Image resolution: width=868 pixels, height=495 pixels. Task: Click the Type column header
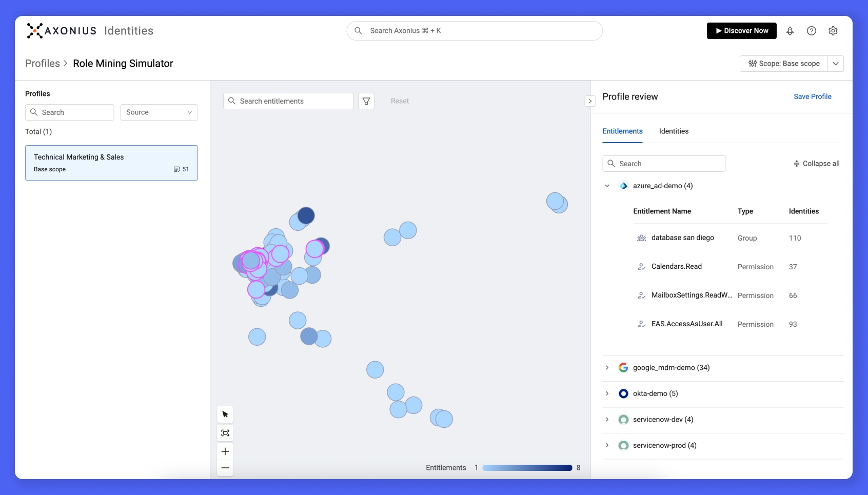pyautogui.click(x=745, y=211)
